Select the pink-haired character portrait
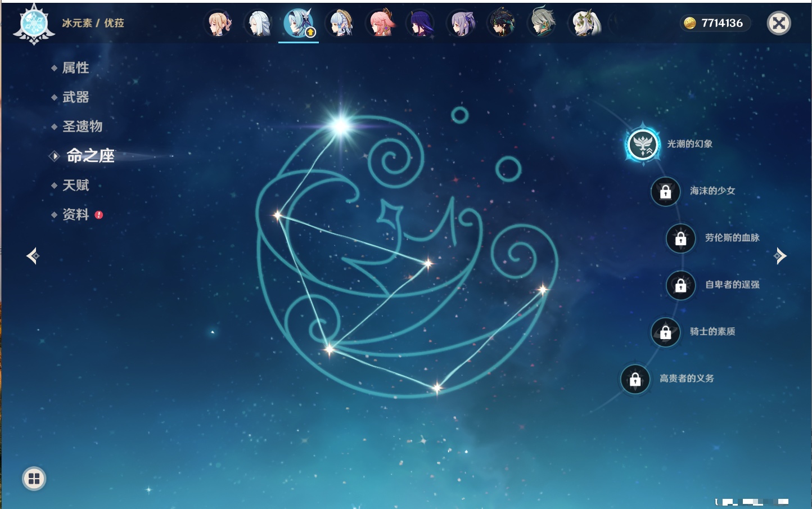This screenshot has width=812, height=509. point(380,24)
